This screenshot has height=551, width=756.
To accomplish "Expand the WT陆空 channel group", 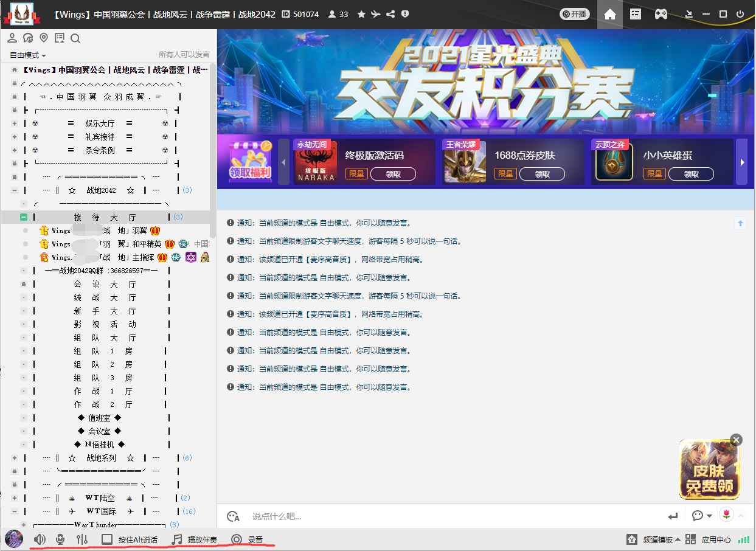I will pyautogui.click(x=15, y=498).
